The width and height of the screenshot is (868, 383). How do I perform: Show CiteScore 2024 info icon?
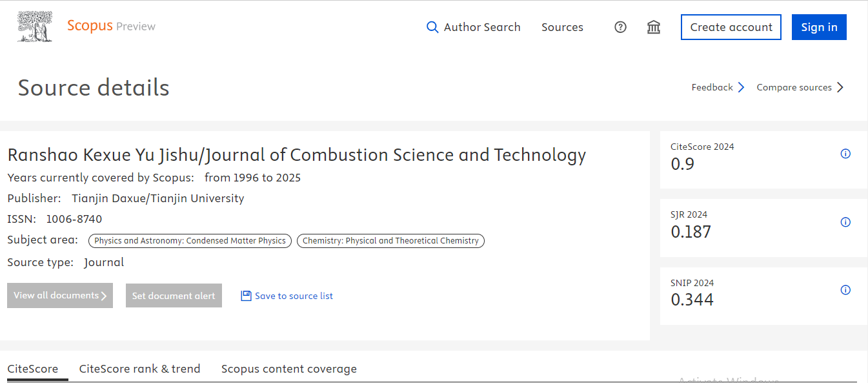click(845, 154)
